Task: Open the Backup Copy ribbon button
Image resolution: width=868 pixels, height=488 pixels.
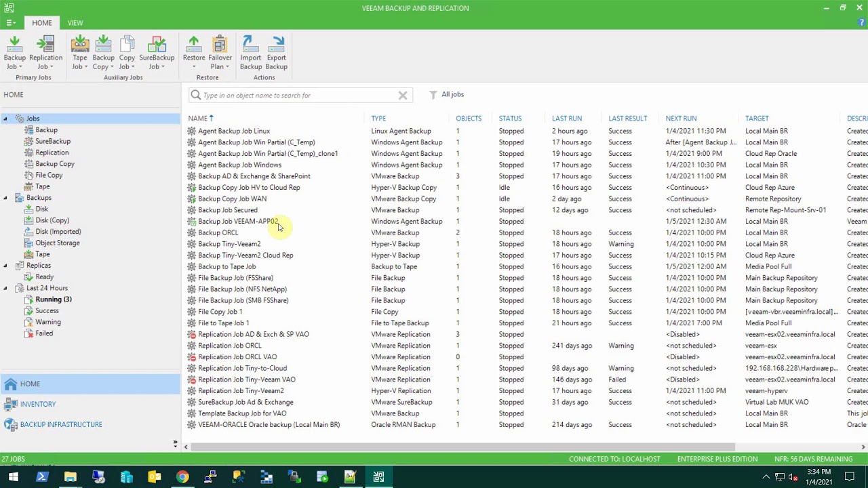Action: (103, 53)
